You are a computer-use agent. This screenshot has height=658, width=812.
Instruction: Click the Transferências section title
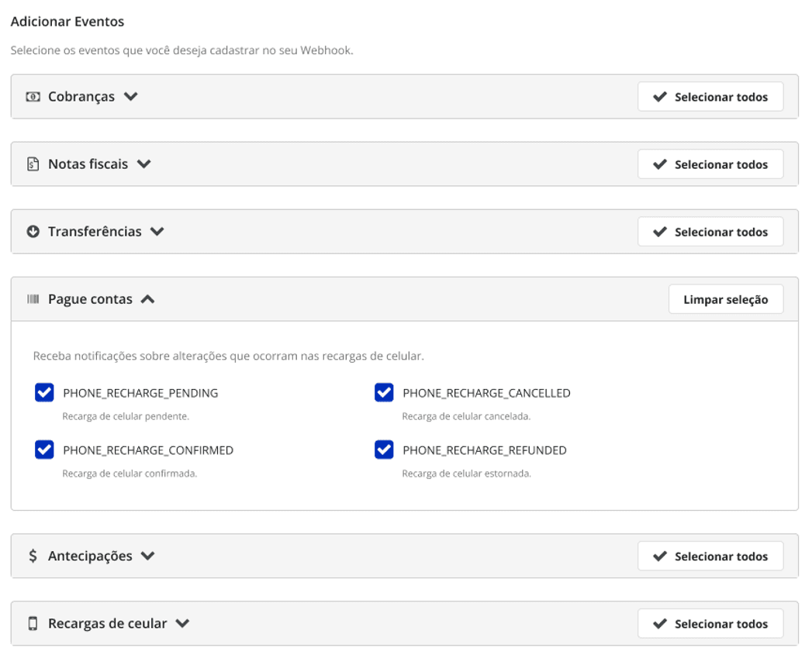coord(95,232)
